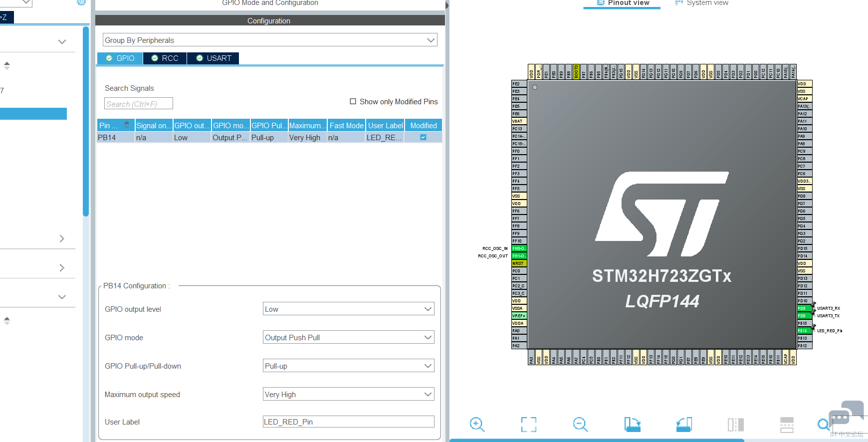Click the pinout horizontal scrollbar
Viewport: 868px width, 442px height.
point(597,440)
